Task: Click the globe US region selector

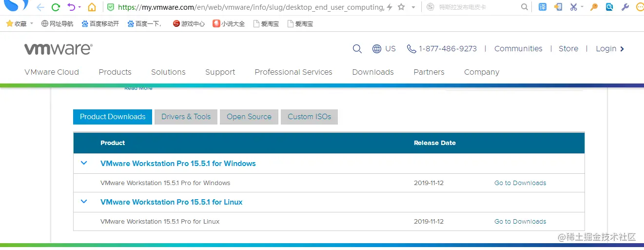Action: 384,49
